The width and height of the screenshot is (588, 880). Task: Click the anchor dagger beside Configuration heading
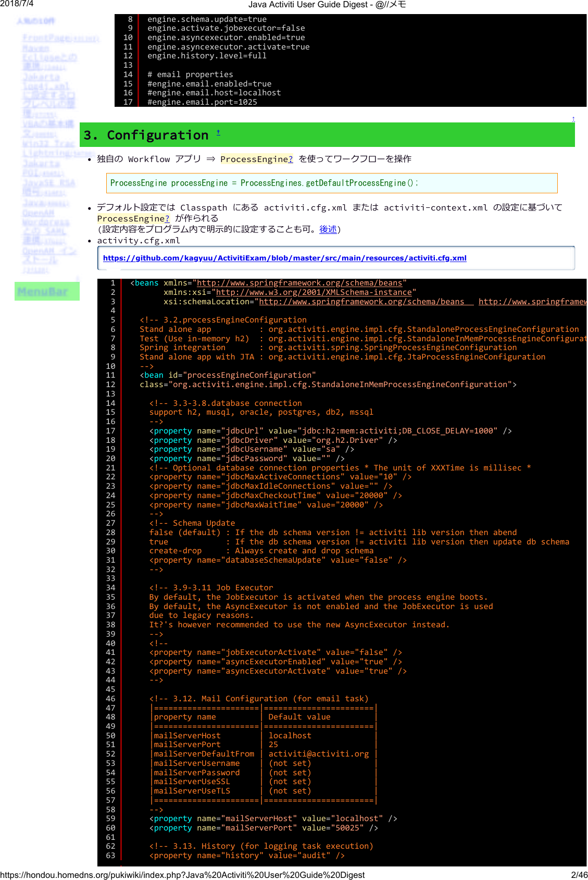pyautogui.click(x=218, y=133)
